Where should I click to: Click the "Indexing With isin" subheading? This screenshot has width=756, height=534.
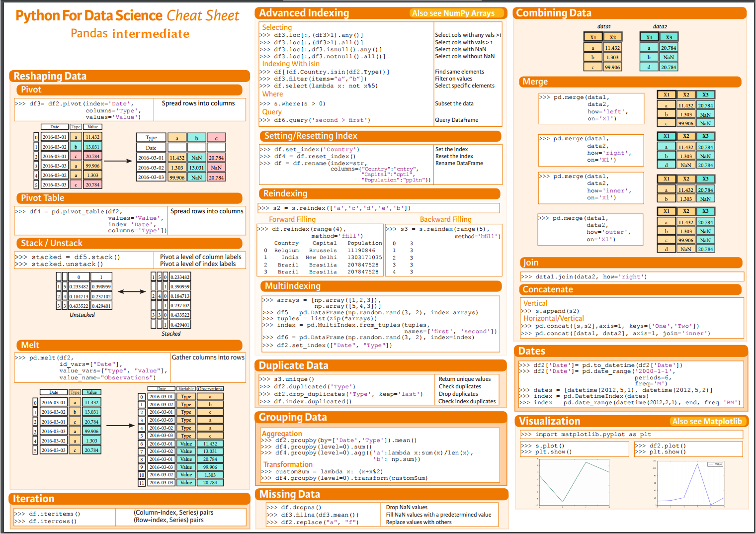(291, 64)
